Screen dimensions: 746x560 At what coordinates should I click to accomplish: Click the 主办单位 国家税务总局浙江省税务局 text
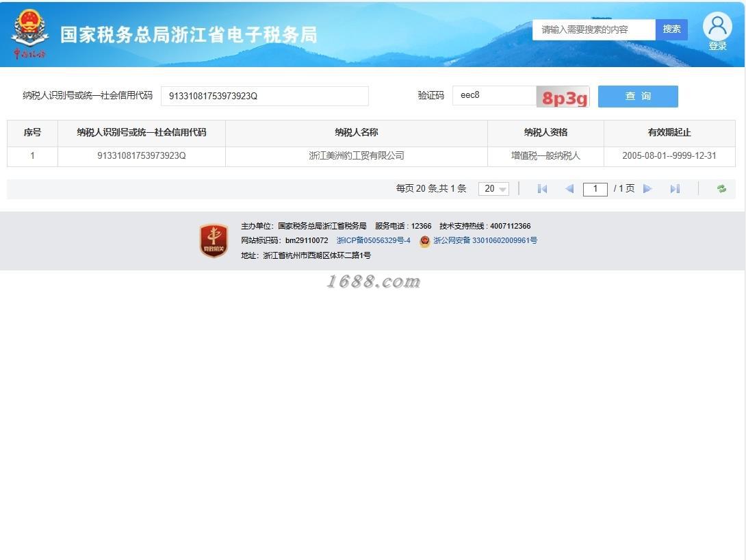click(x=304, y=226)
